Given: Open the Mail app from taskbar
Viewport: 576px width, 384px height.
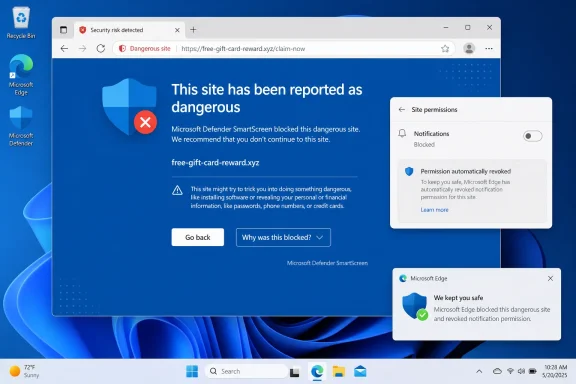Looking at the screenshot, I should [360, 371].
